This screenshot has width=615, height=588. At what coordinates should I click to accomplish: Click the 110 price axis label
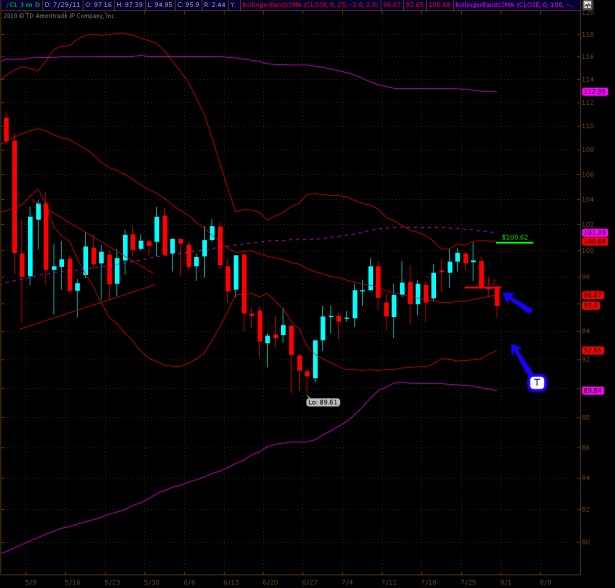click(588, 126)
